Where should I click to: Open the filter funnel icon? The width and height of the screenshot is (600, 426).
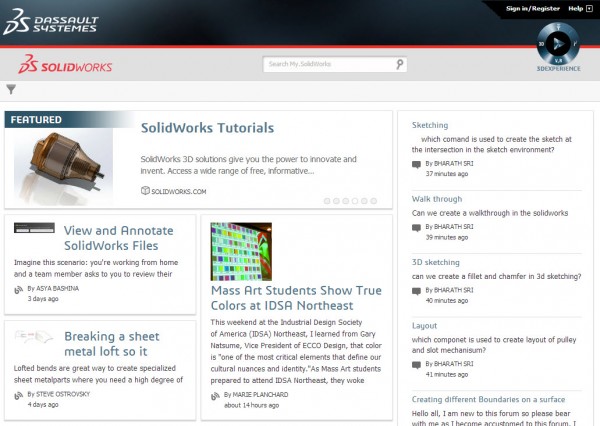coord(11,90)
